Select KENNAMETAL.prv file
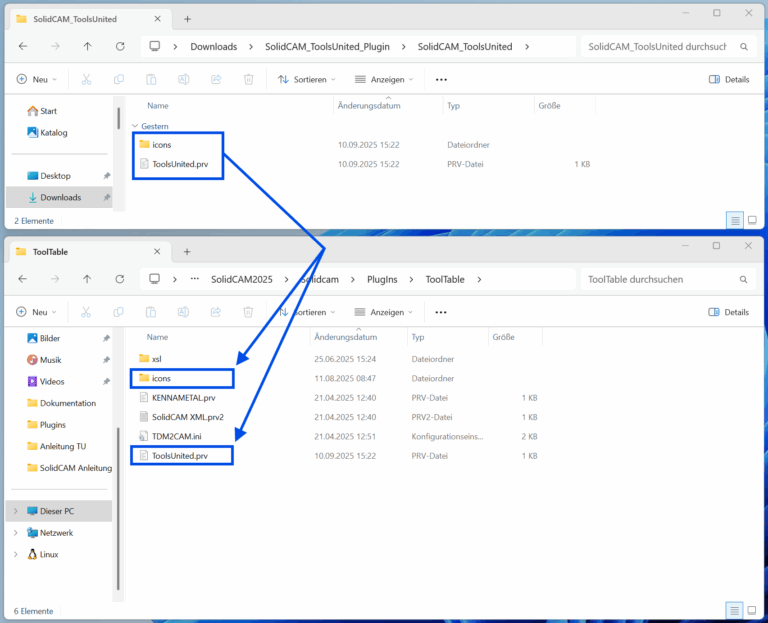768x623 pixels. [x=183, y=398]
